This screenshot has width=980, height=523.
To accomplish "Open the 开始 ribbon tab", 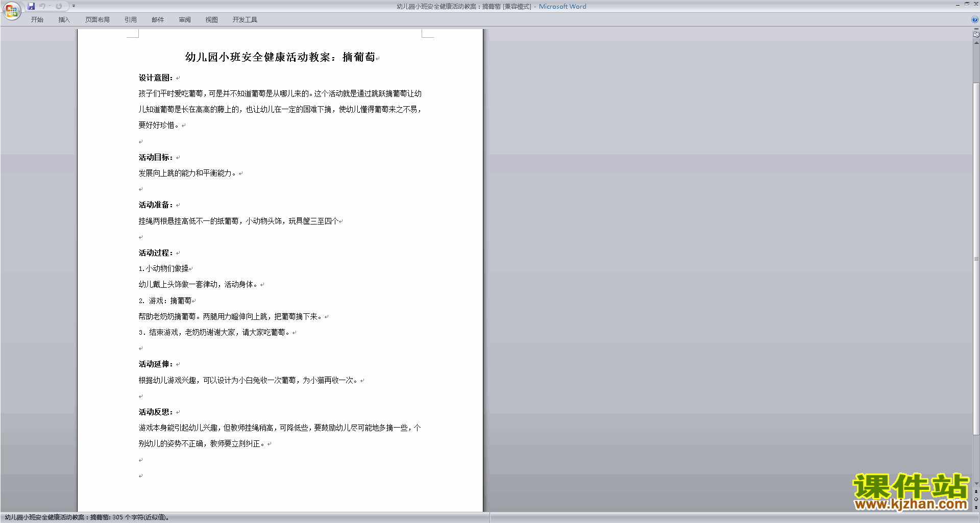I will (x=37, y=20).
